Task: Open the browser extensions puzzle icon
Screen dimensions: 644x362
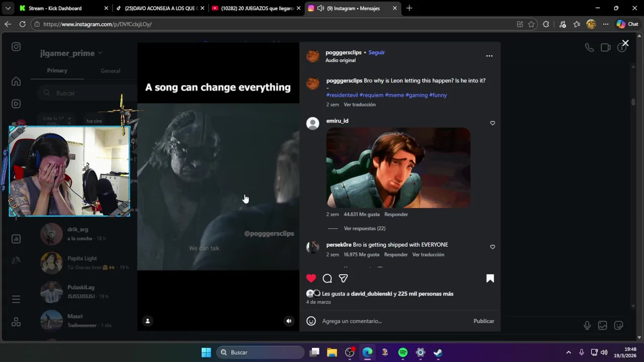Action: click(x=546, y=24)
